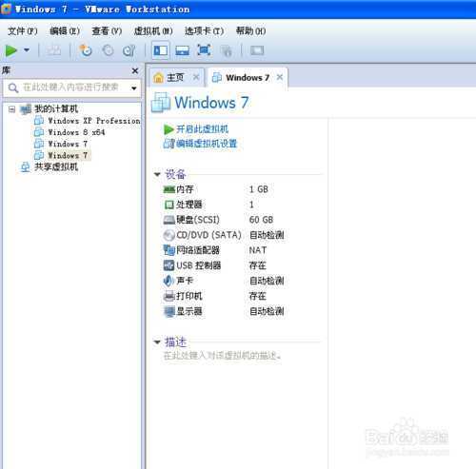Click the CD/DVD (SATA) disc icon
The width and height of the screenshot is (476, 469).
(x=169, y=235)
